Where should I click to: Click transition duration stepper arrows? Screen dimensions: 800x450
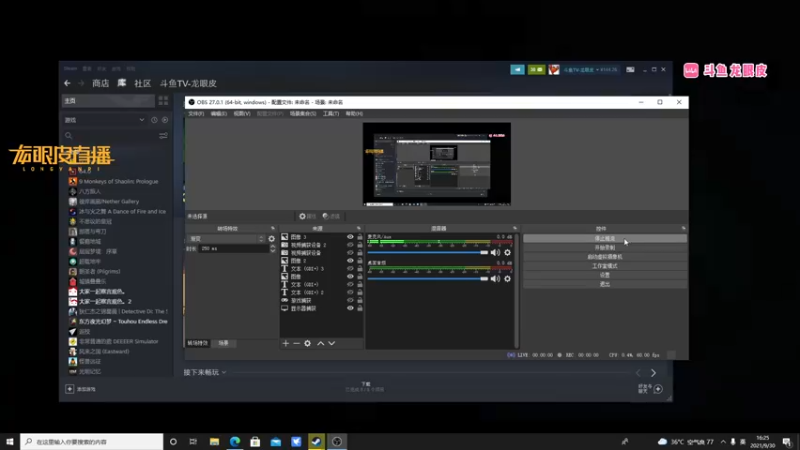pos(272,248)
